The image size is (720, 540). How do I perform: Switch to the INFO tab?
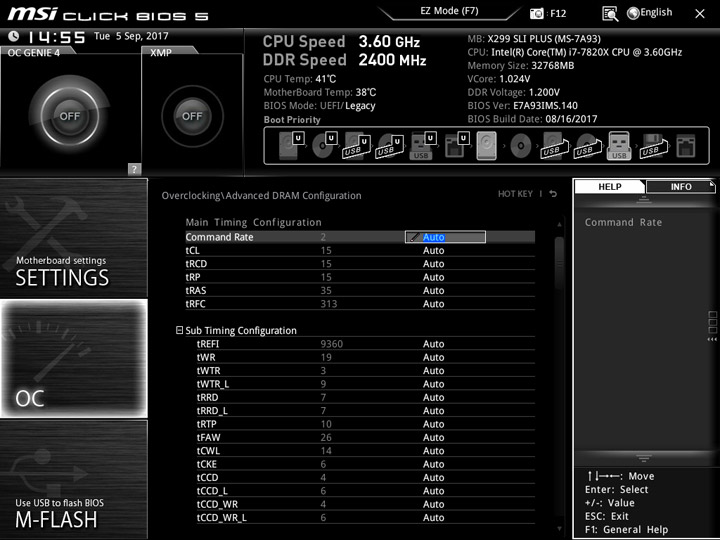click(681, 187)
